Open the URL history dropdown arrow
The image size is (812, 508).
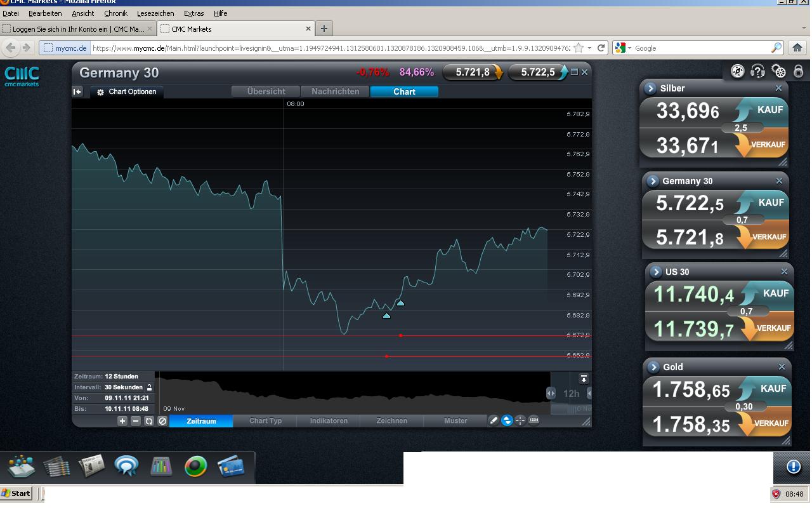click(590, 48)
